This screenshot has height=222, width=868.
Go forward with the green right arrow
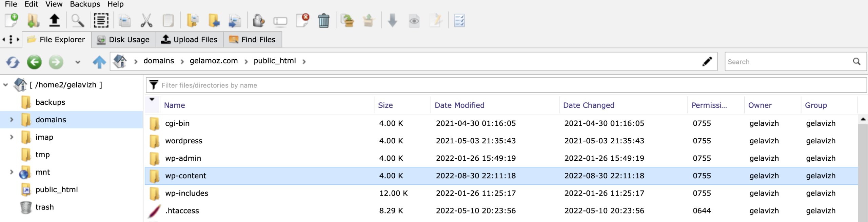(x=56, y=62)
